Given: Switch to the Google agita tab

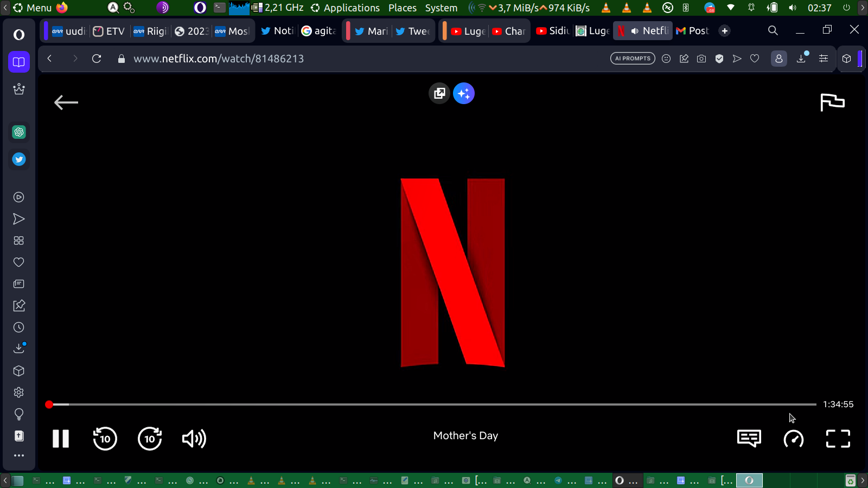Looking at the screenshot, I should (x=318, y=31).
